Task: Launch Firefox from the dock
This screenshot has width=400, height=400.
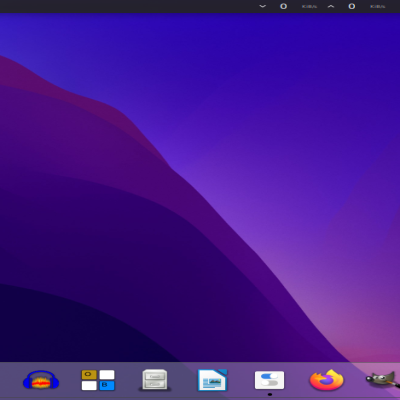Action: pos(327,380)
